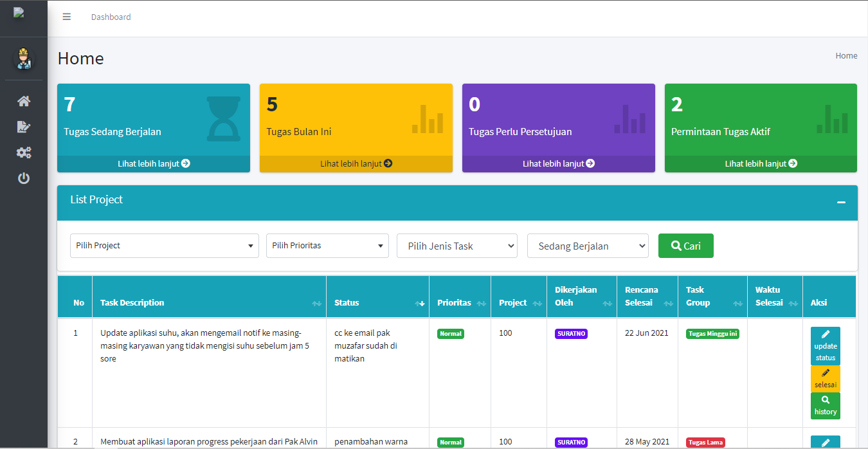Open the settings gears icon in sidebar

(24, 152)
